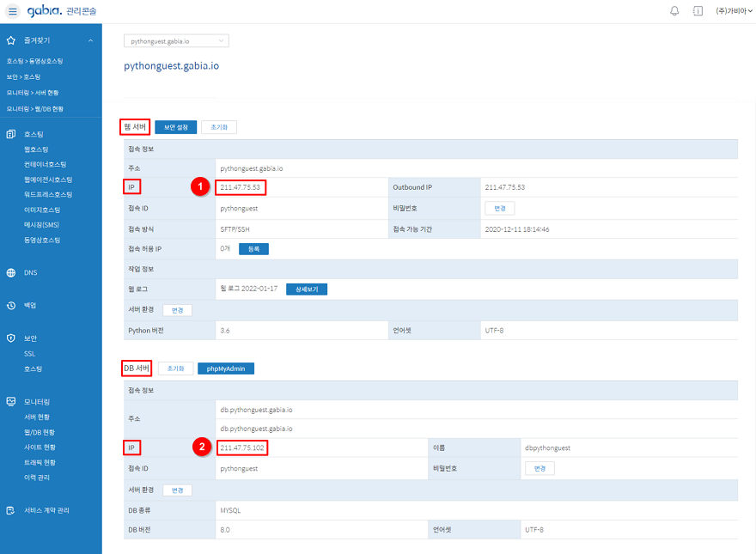The width and height of the screenshot is (756, 554).
Task: Click the date 2020-12-11 18:14:46
Action: 517,229
